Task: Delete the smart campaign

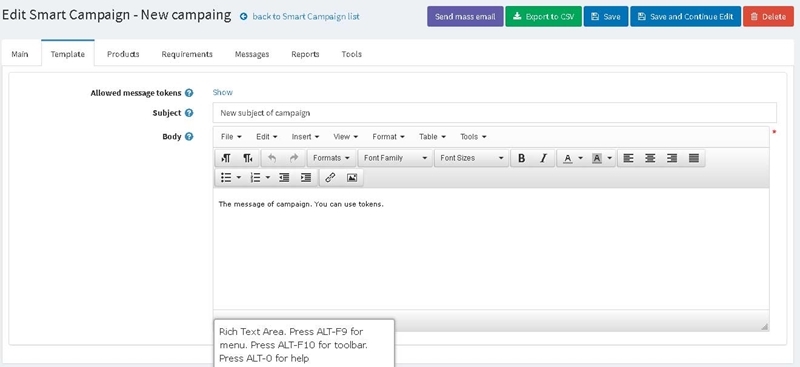Action: pos(768,16)
